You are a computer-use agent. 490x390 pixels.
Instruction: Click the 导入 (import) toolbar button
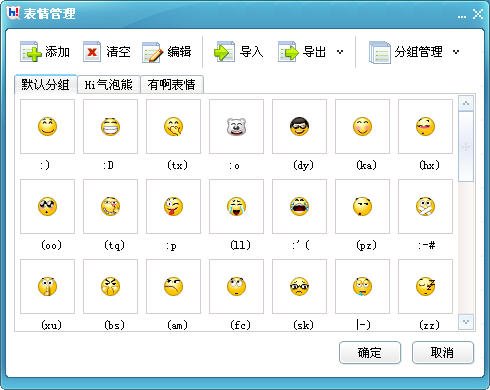238,52
